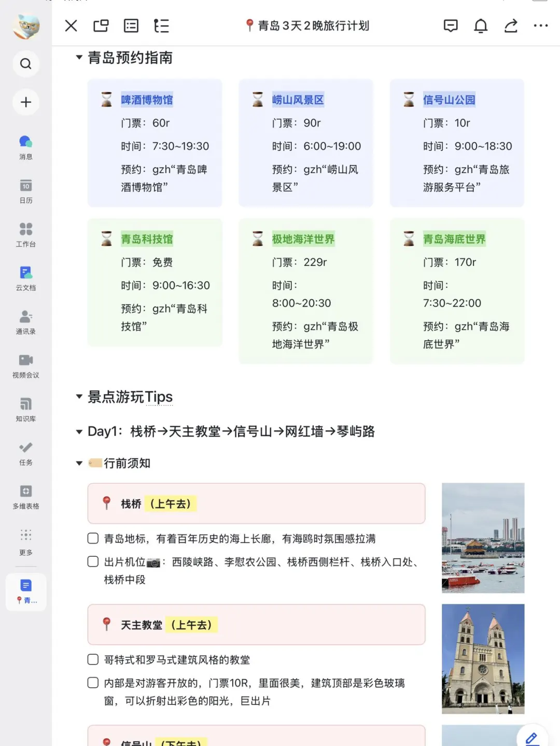Open document in new window icon
The height and width of the screenshot is (746, 560).
(x=101, y=25)
